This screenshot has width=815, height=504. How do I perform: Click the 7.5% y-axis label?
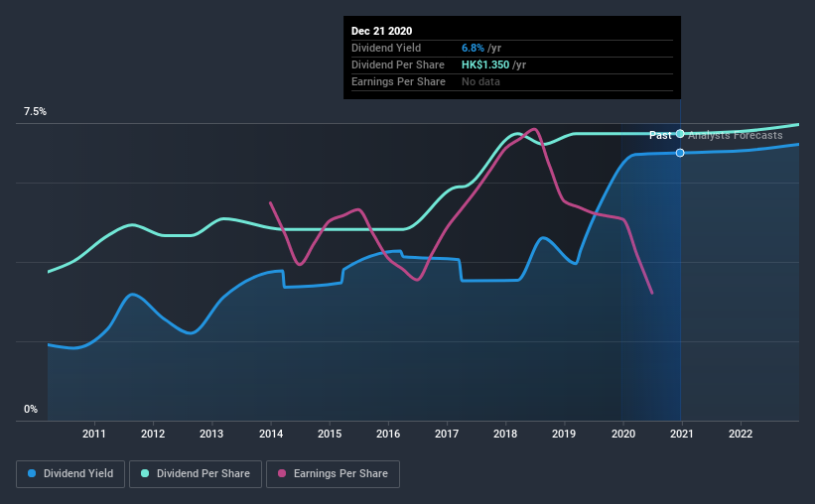(x=35, y=112)
